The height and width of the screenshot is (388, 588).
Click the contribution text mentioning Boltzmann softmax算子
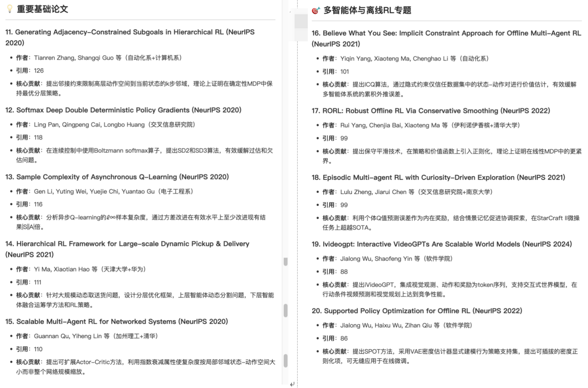(144, 155)
